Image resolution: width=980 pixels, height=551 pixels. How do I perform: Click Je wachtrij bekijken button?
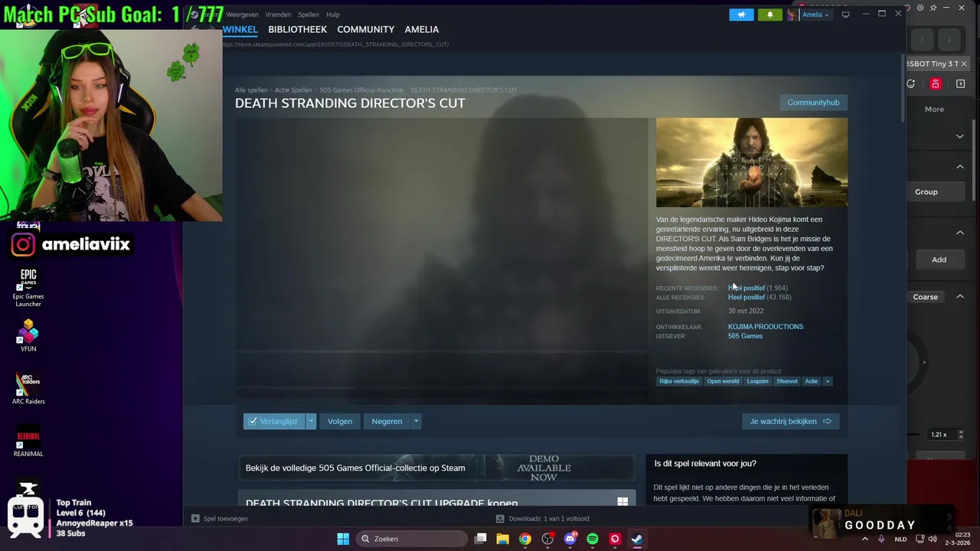(790, 422)
